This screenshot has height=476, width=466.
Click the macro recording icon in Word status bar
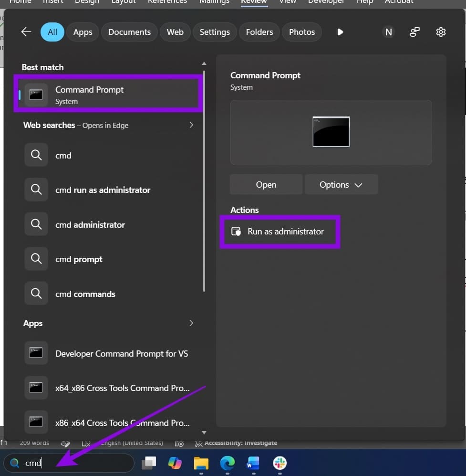[x=179, y=444]
